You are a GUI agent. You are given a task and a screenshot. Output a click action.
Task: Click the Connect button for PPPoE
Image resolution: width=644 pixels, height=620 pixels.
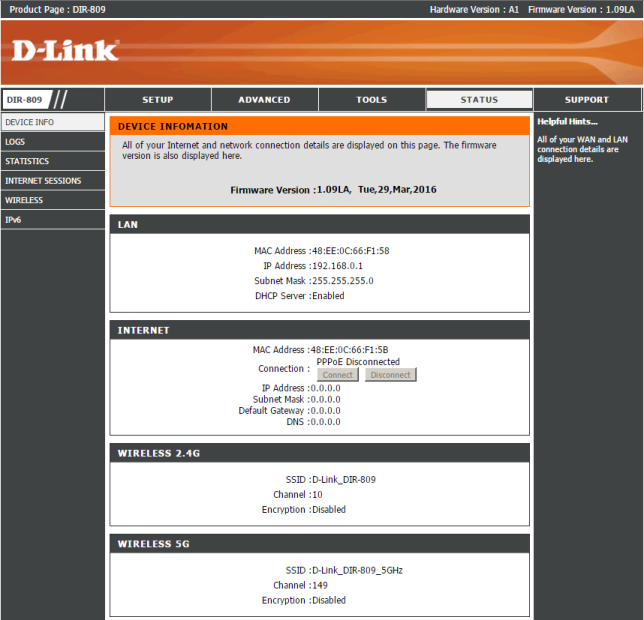pyautogui.click(x=338, y=375)
